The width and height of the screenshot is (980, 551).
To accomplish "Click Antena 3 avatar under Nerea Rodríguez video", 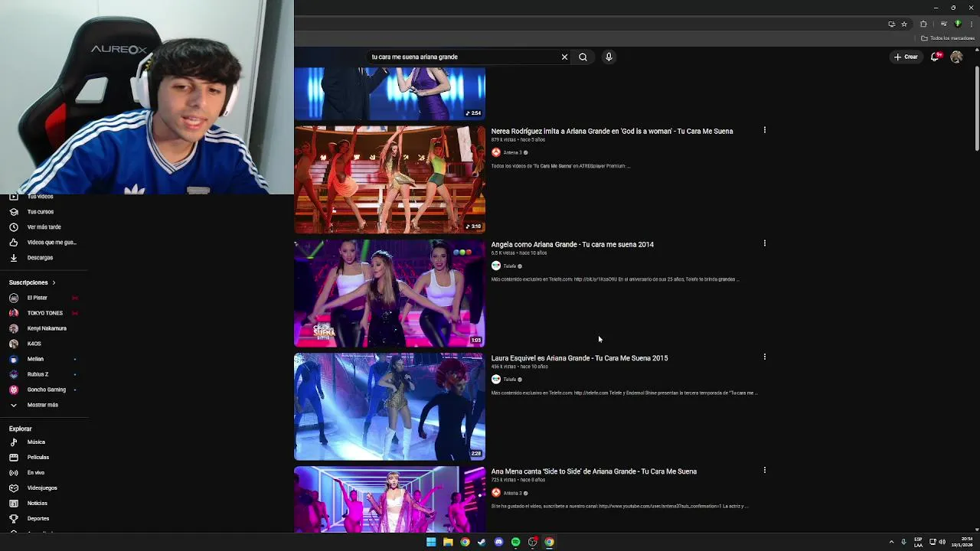I will (x=495, y=152).
